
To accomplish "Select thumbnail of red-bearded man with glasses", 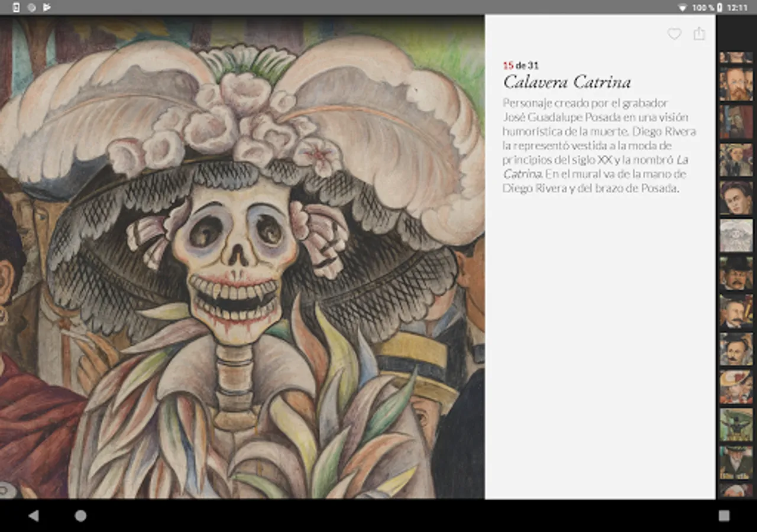I will click(736, 84).
